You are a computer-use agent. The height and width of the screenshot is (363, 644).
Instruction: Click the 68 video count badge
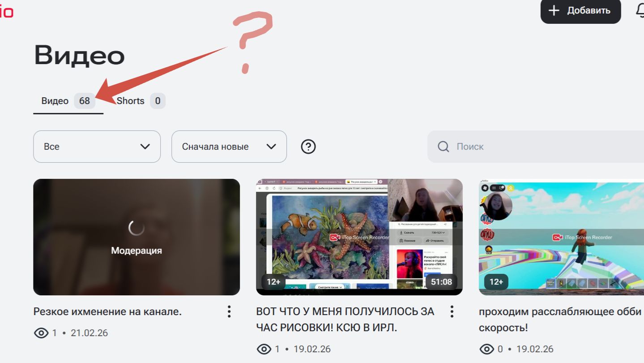click(x=85, y=101)
